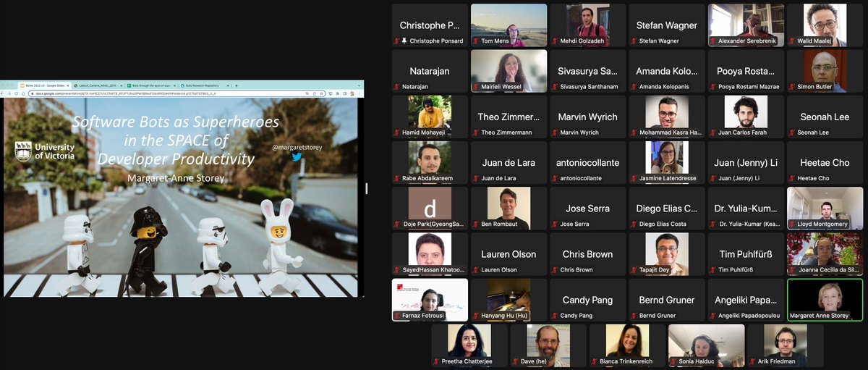This screenshot has width=868, height=370.
Task: Click muted mic icon of Preetha Chatterjee
Action: pos(436,361)
